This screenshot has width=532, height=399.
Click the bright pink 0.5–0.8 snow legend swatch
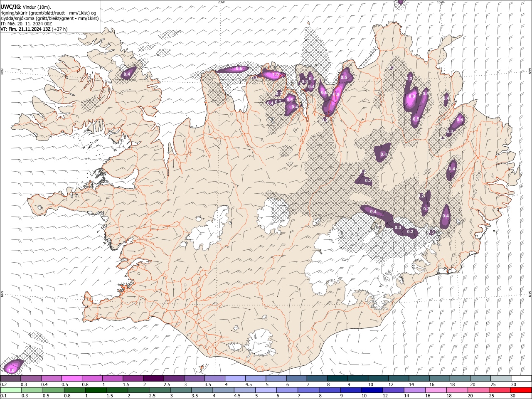click(x=71, y=378)
